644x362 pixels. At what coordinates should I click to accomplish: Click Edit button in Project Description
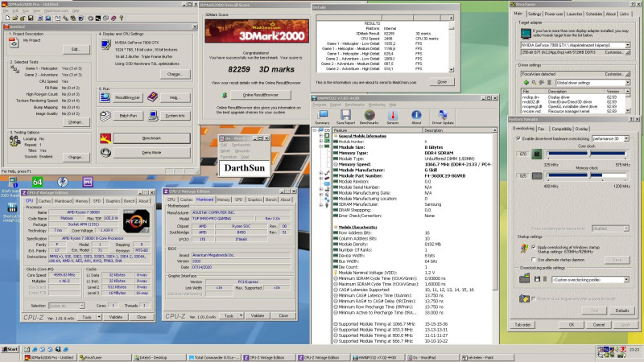[x=76, y=49]
